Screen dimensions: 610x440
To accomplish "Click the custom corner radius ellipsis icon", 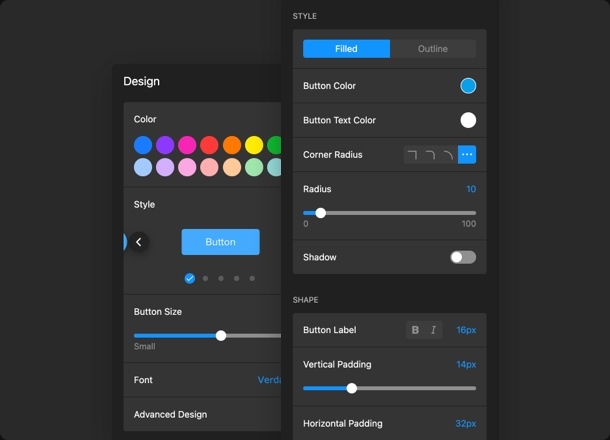I will click(x=467, y=155).
